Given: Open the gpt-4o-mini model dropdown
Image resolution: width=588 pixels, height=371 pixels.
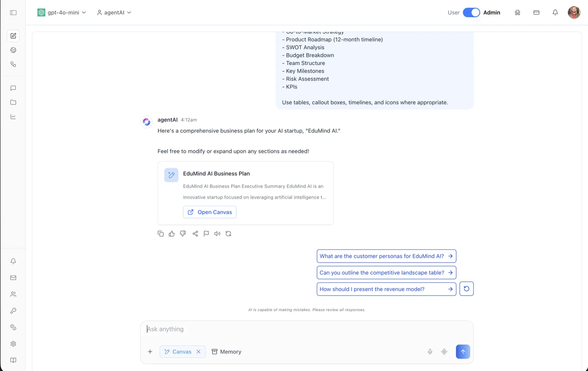Looking at the screenshot, I should (62, 13).
